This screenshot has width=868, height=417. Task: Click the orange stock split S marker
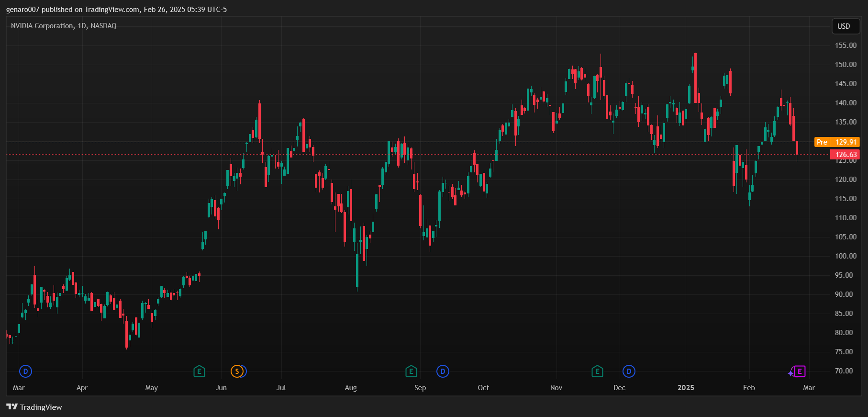click(236, 371)
